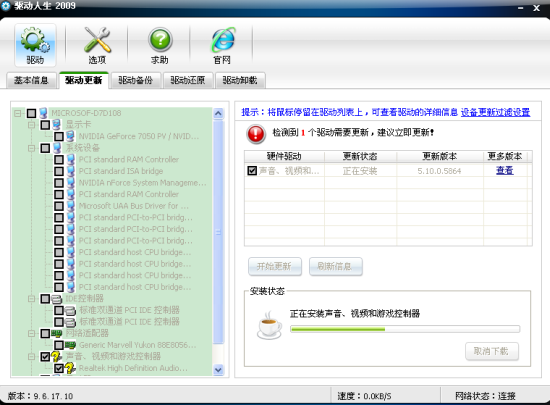Toggle the 显示卡 checkbox
The height and width of the screenshot is (405, 550).
tap(45, 124)
